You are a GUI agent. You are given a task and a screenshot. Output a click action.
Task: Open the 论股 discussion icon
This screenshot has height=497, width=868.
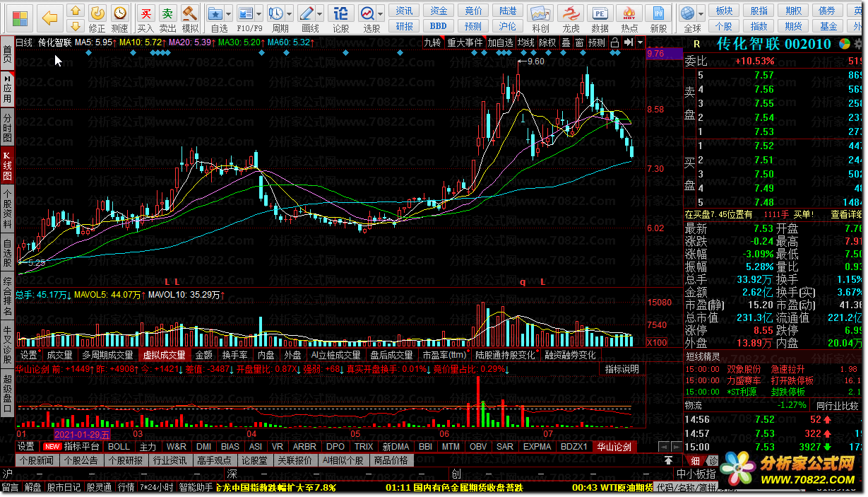click(x=341, y=13)
